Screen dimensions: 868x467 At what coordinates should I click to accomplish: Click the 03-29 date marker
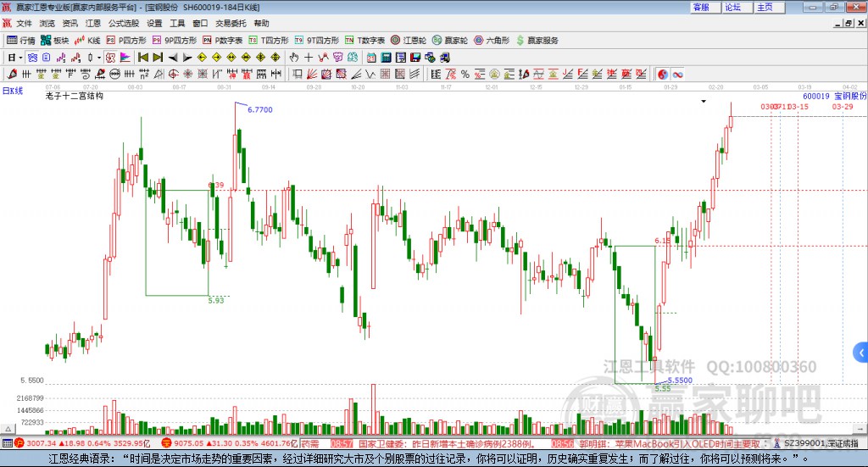(843, 107)
